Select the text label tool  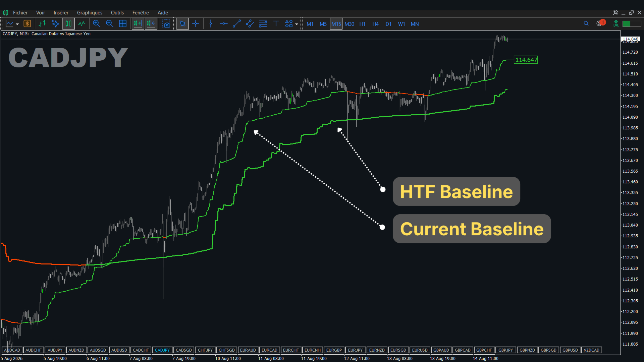(276, 24)
